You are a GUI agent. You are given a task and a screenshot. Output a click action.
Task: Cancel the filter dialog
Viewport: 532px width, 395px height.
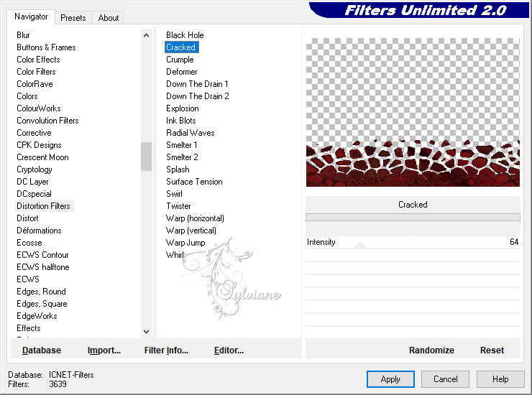[446, 379]
